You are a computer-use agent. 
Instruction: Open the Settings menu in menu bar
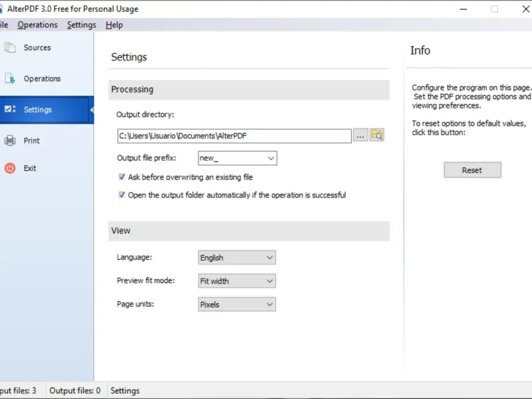[81, 25]
